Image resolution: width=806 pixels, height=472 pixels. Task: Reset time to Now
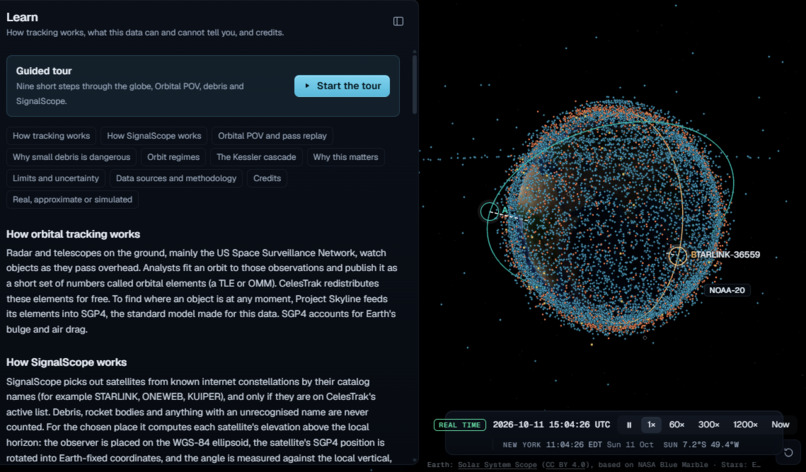(x=780, y=425)
